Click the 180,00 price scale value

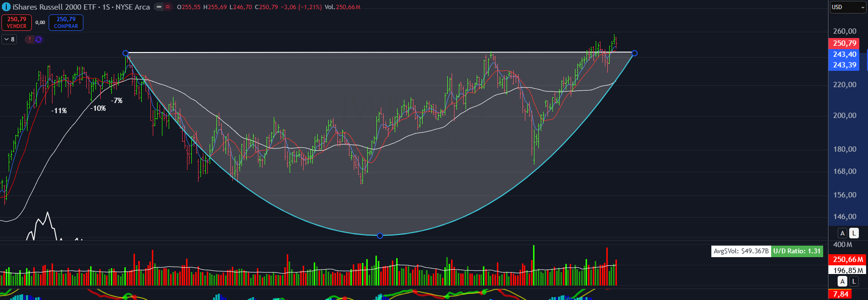tap(844, 149)
